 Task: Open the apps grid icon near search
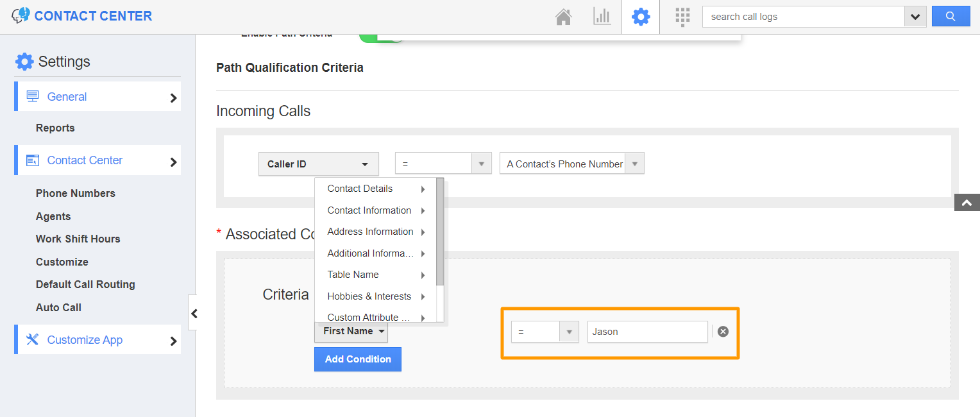coord(682,16)
